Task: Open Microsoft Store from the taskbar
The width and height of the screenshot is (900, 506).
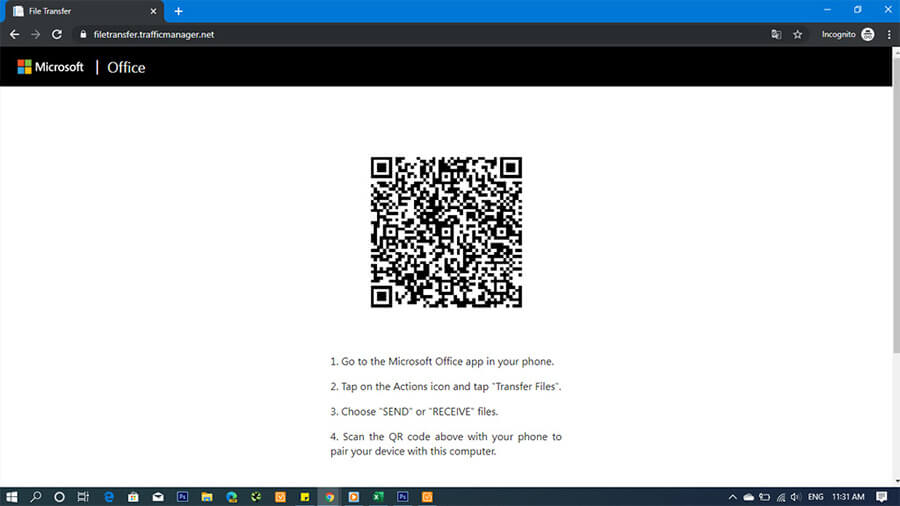Action: (x=133, y=496)
